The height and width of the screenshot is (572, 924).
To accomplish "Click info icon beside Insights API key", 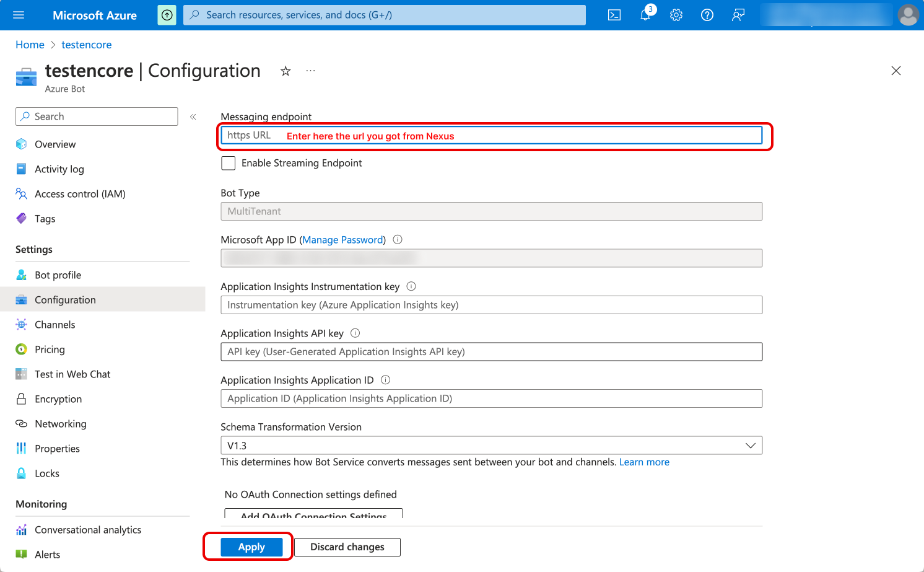I will coord(355,333).
